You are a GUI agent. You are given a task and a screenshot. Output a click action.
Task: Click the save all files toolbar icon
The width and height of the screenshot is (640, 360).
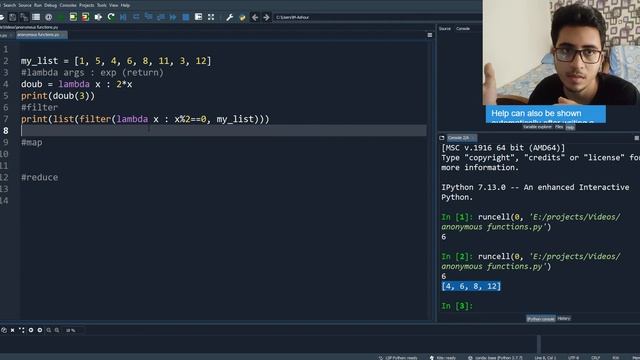coord(24,17)
